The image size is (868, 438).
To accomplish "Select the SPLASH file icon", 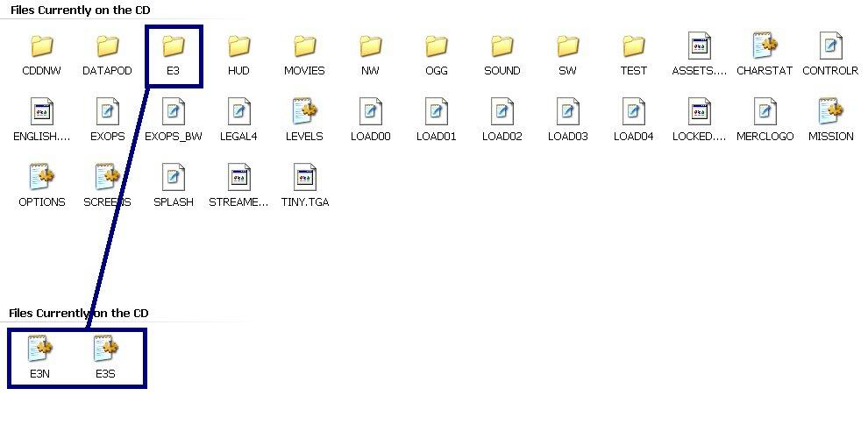I will click(174, 177).
